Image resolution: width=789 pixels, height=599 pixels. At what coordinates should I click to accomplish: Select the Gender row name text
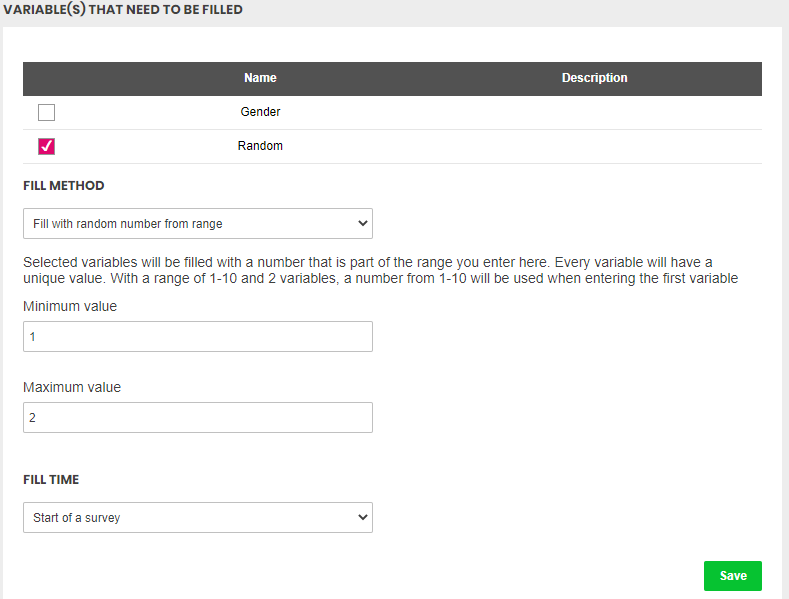pyautogui.click(x=260, y=112)
